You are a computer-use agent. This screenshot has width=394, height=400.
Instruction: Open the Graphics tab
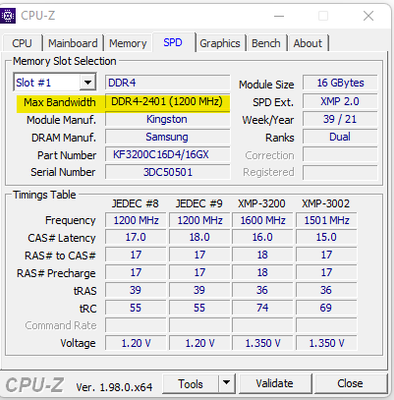[x=220, y=43]
